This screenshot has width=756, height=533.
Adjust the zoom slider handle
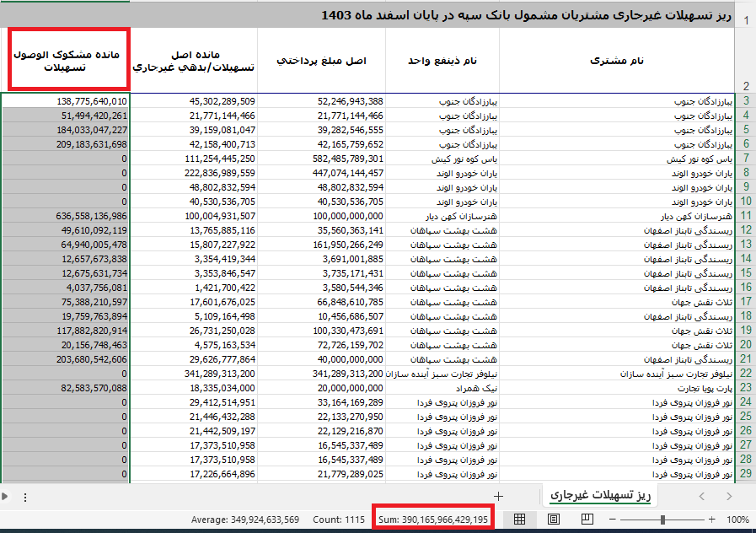pyautogui.click(x=663, y=520)
